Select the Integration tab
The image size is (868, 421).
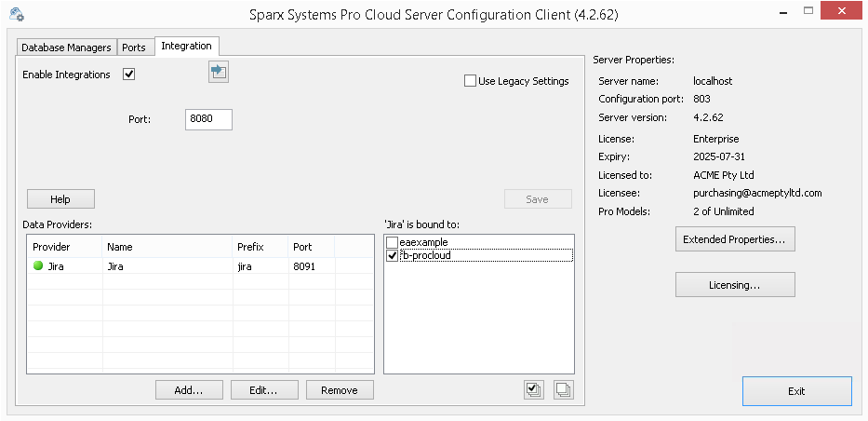coord(186,46)
